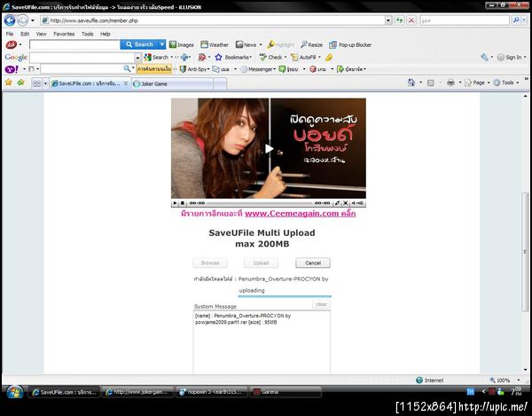Click the RSS feeds icon in command bar

tap(431, 82)
